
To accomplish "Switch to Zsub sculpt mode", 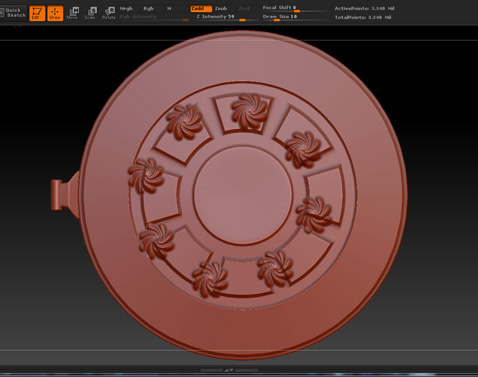I will coord(221,9).
